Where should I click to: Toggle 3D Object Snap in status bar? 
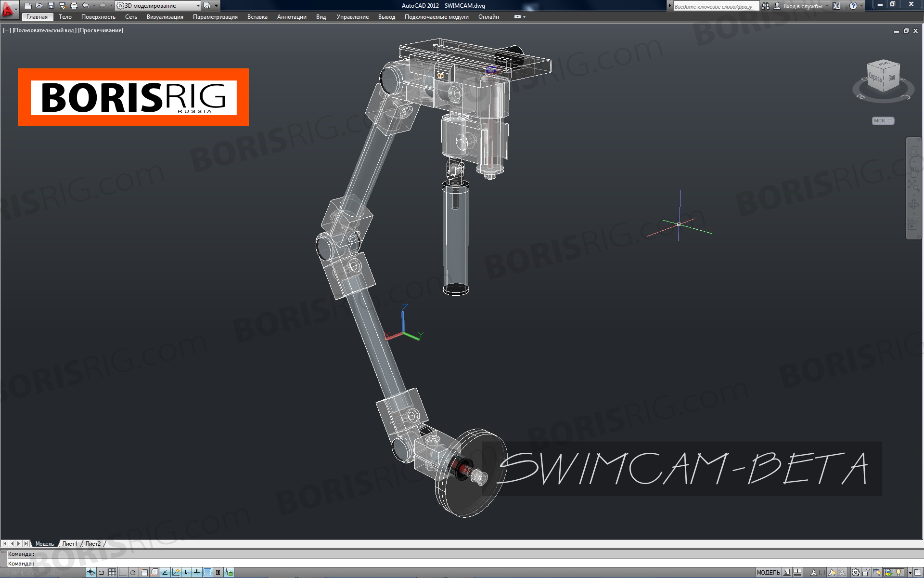(x=154, y=573)
